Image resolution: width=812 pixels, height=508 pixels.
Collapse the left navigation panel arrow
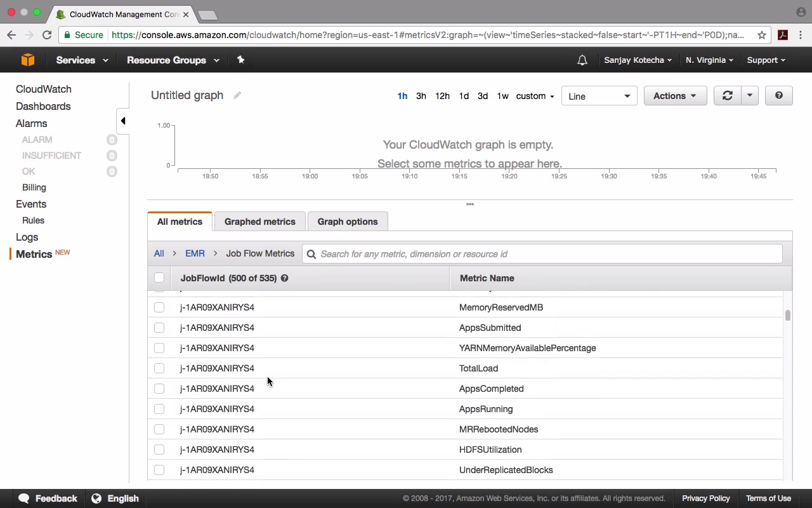[123, 121]
